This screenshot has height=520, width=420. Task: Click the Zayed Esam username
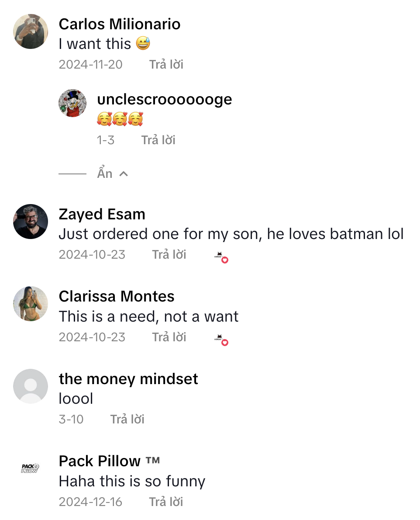coord(102,214)
